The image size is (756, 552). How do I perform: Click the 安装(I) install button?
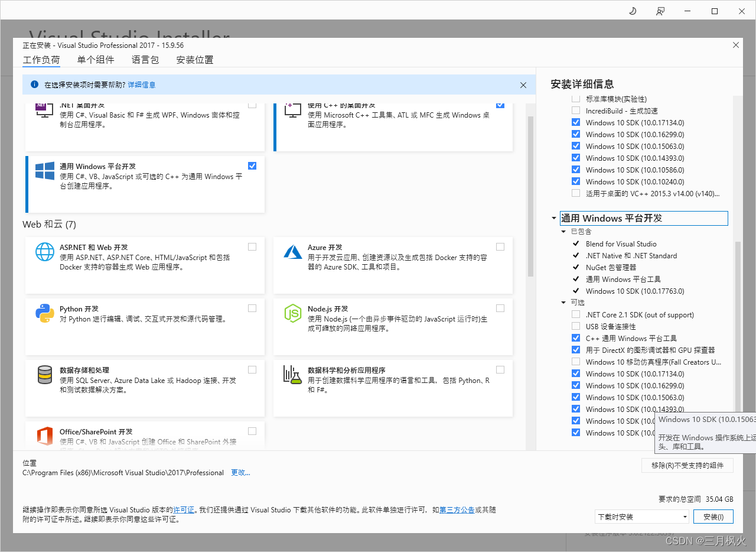(x=713, y=517)
